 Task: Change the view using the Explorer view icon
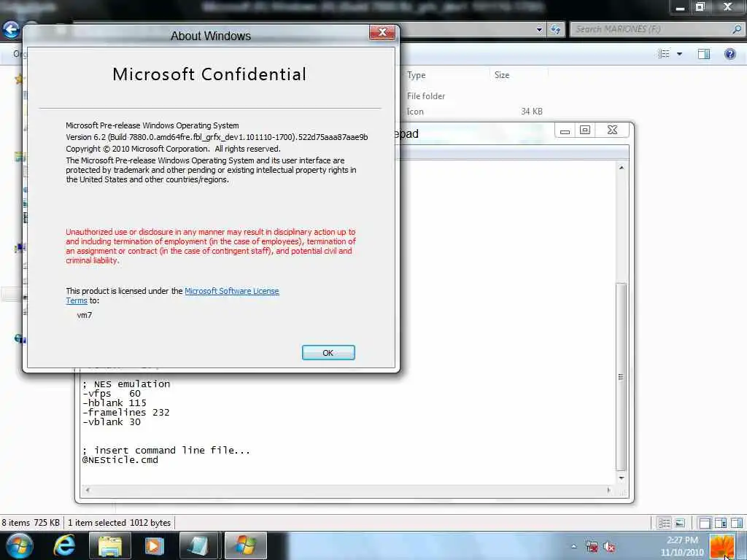[663, 54]
